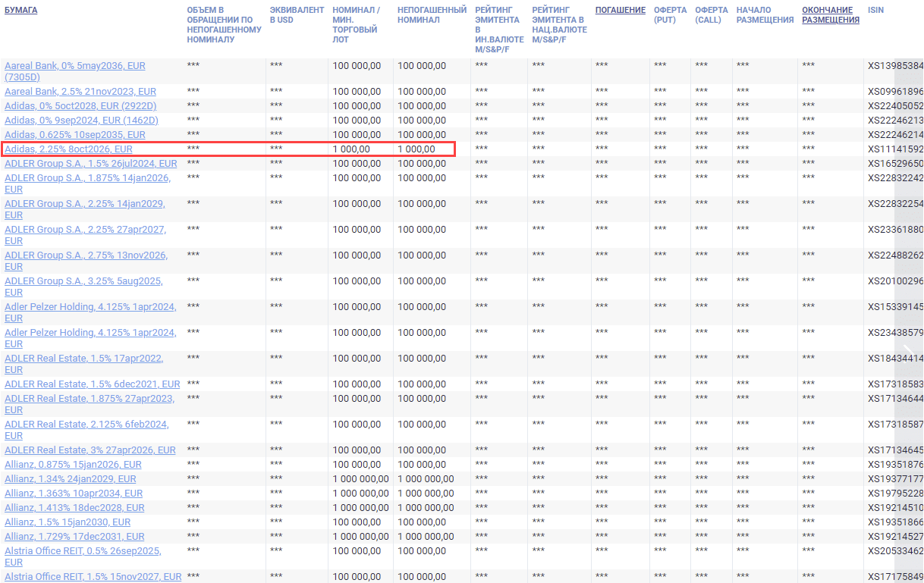Viewport: 924px width, 583px height.
Task: Open ADLER Group 2.75% 13nov2026 bond
Action: 86,255
